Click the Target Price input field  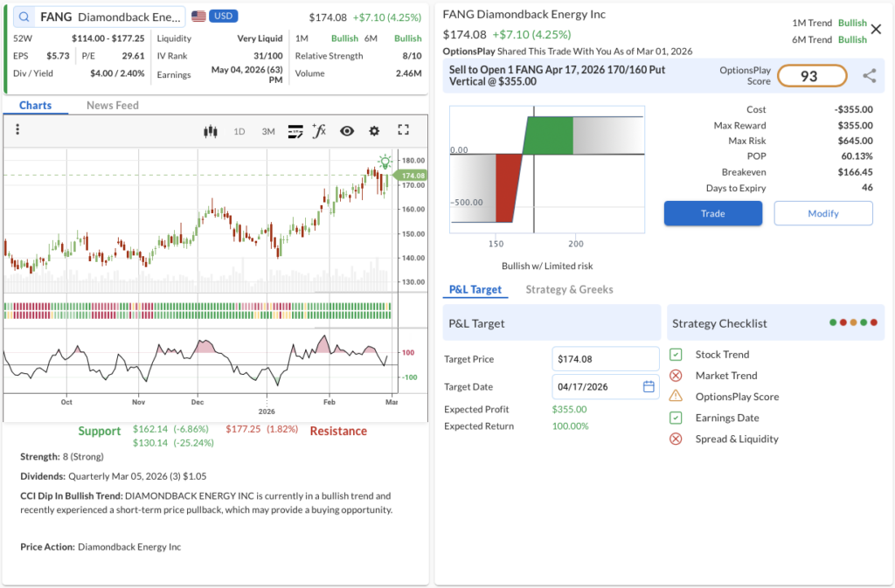pos(606,359)
